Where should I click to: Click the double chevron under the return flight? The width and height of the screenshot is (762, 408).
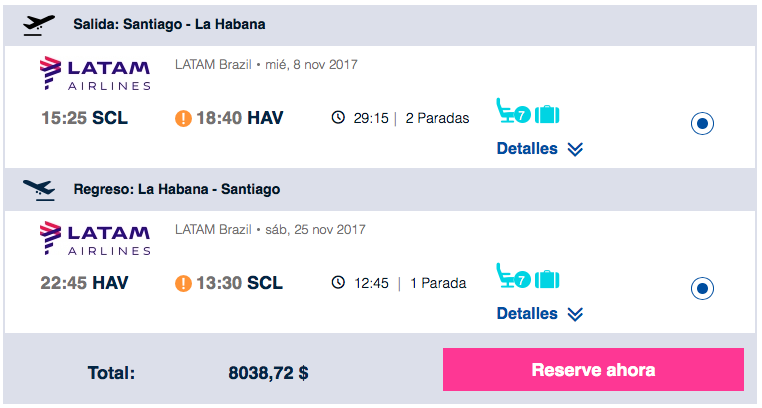[575, 315]
